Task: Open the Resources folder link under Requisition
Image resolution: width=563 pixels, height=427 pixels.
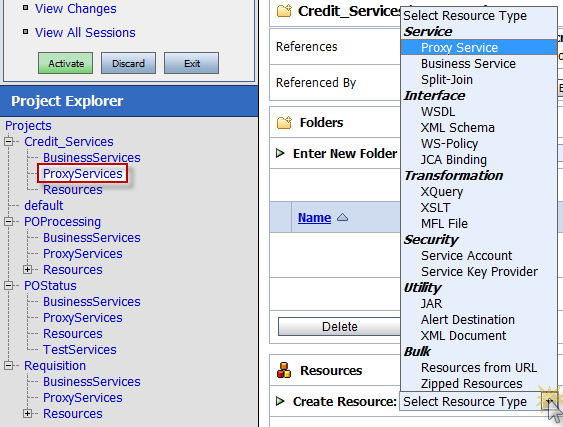Action: [x=73, y=414]
